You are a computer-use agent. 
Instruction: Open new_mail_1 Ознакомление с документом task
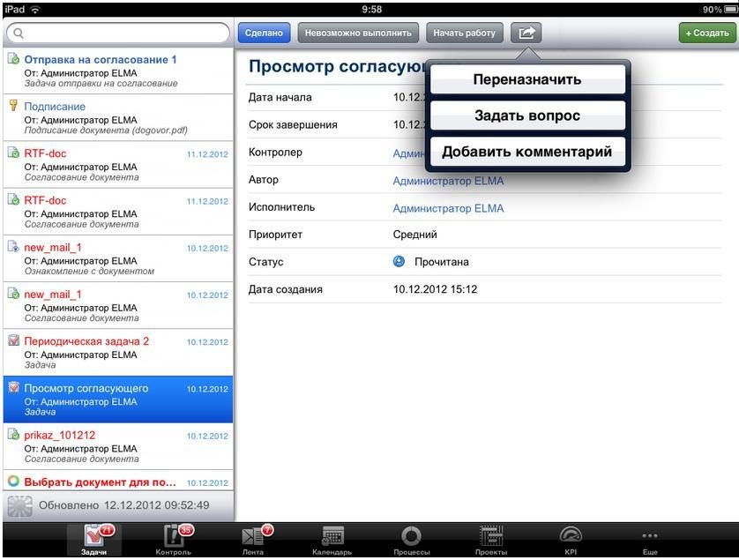(x=118, y=258)
